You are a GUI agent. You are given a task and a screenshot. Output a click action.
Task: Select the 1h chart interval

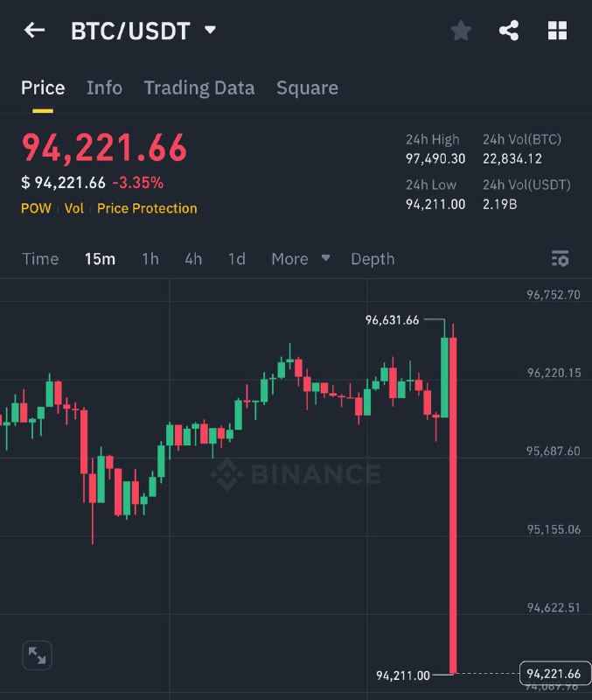(150, 259)
